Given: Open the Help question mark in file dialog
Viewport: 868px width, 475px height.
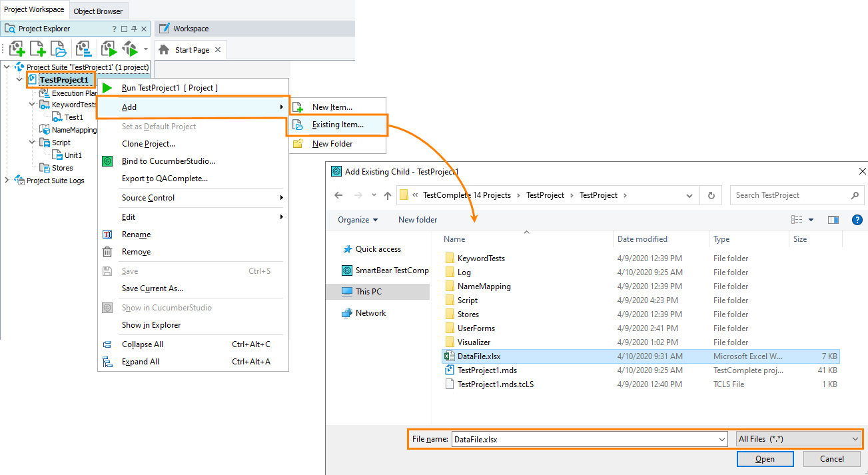Looking at the screenshot, I should (x=857, y=220).
